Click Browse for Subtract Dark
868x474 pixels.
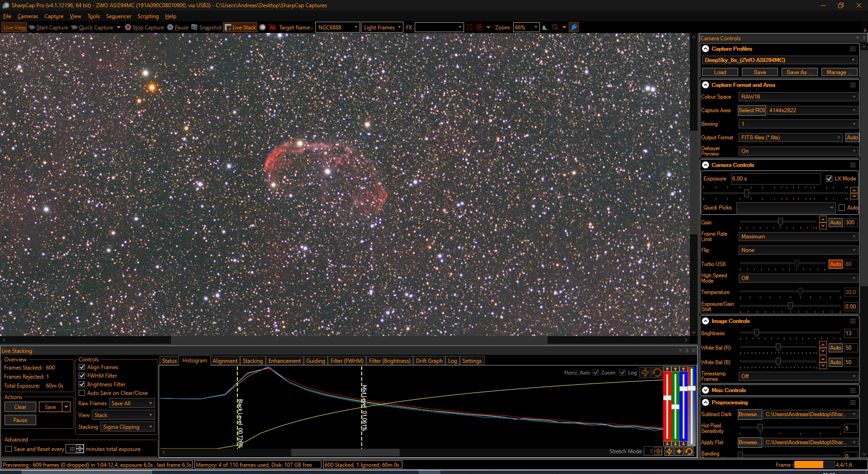[x=750, y=414]
